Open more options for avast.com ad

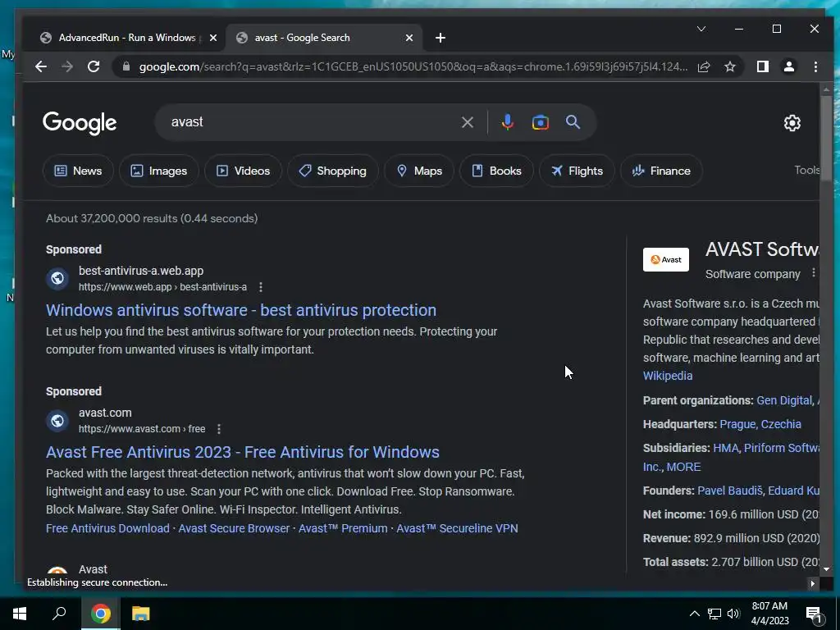click(x=218, y=429)
